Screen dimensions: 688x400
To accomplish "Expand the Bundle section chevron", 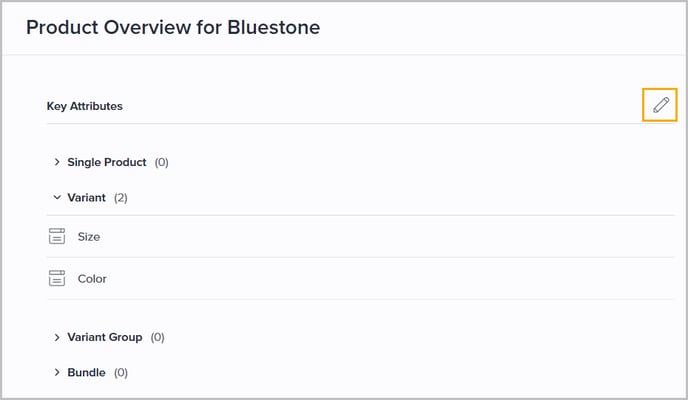I will pos(57,373).
